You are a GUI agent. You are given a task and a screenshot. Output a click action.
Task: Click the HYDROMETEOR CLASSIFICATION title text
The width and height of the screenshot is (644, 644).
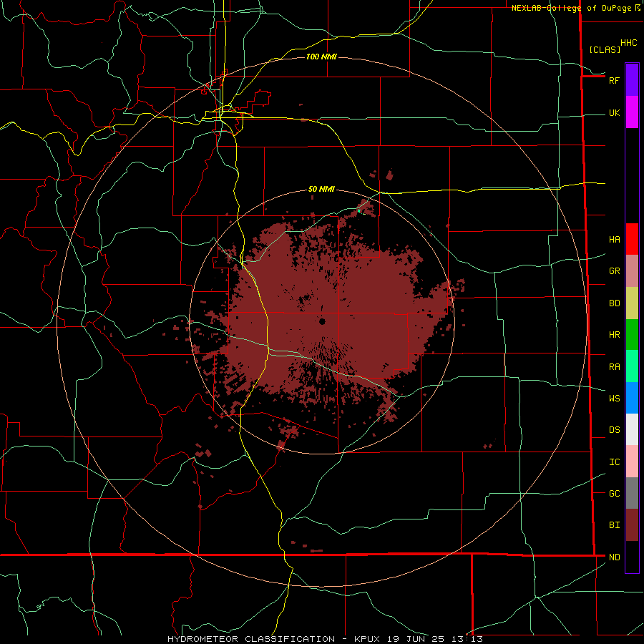coord(251,639)
